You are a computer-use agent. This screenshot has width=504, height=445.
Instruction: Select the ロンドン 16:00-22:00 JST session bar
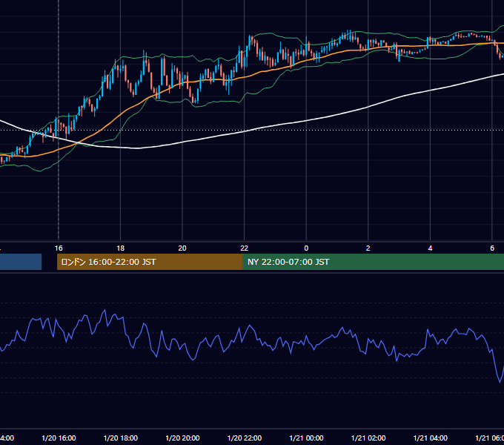click(150, 262)
